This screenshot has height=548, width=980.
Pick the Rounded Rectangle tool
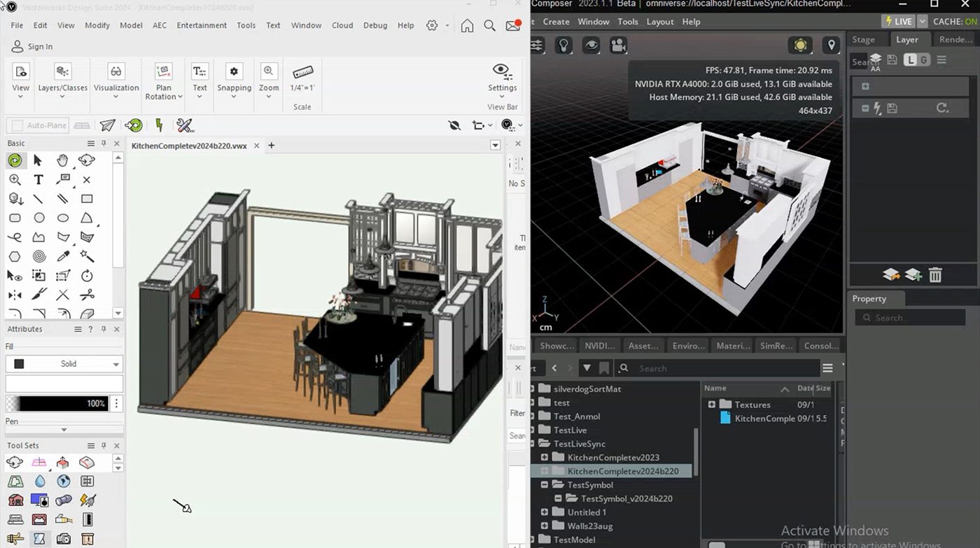point(15,218)
